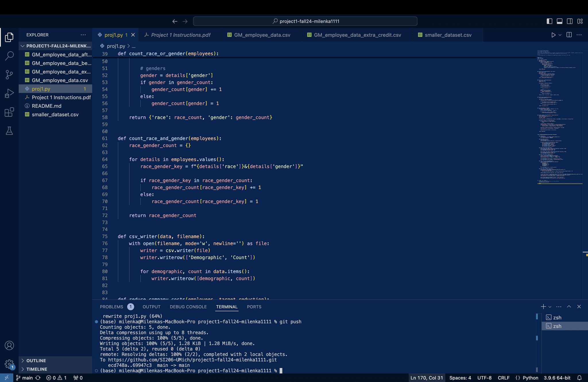Viewport: 588px width, 382px height.
Task: Expand the OUTLINE section
Action: (36, 360)
